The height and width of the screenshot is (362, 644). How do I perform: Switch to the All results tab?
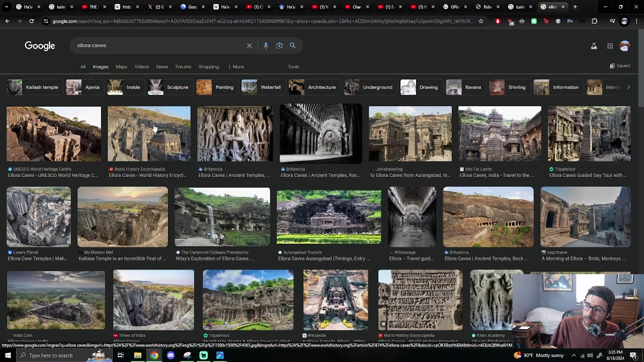click(83, 66)
